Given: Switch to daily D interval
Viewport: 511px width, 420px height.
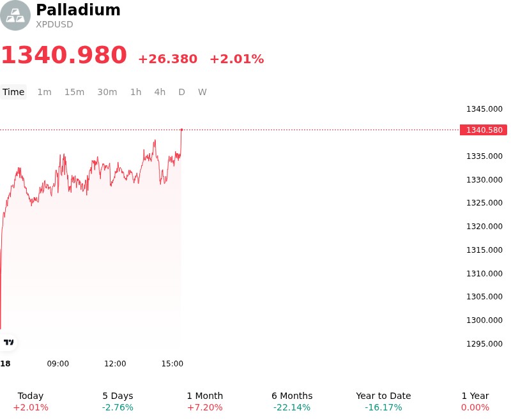Looking at the screenshot, I should tap(182, 92).
